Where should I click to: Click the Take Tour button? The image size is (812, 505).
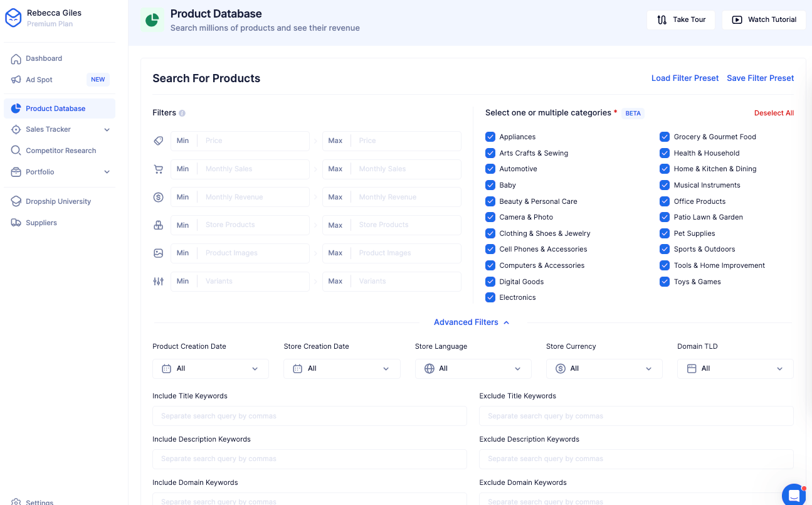681,19
